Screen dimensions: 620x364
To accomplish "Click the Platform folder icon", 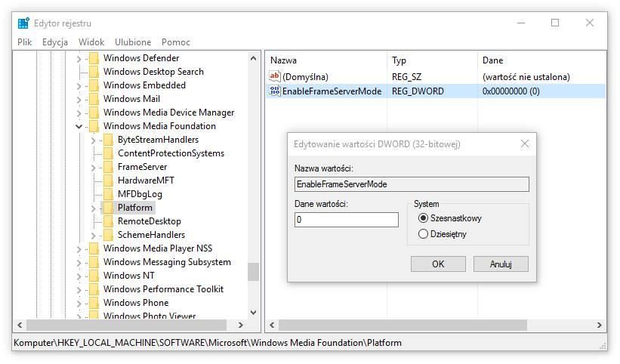I will pos(108,208).
